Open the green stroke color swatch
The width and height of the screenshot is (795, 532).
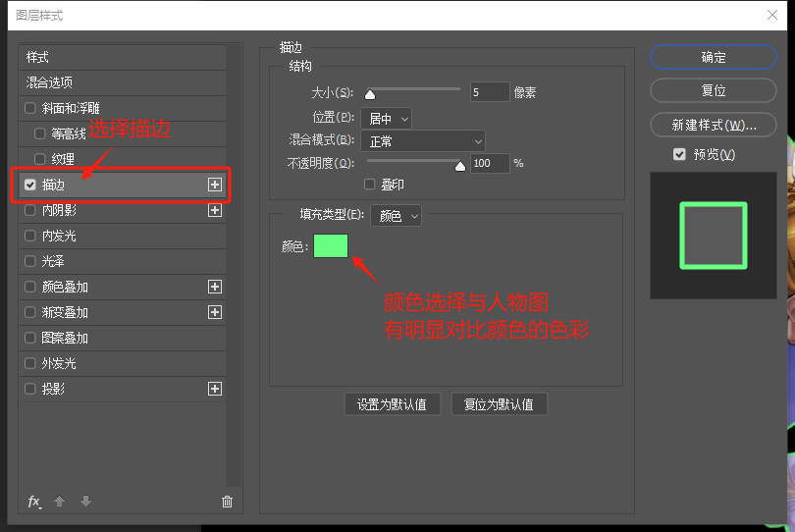coord(331,246)
